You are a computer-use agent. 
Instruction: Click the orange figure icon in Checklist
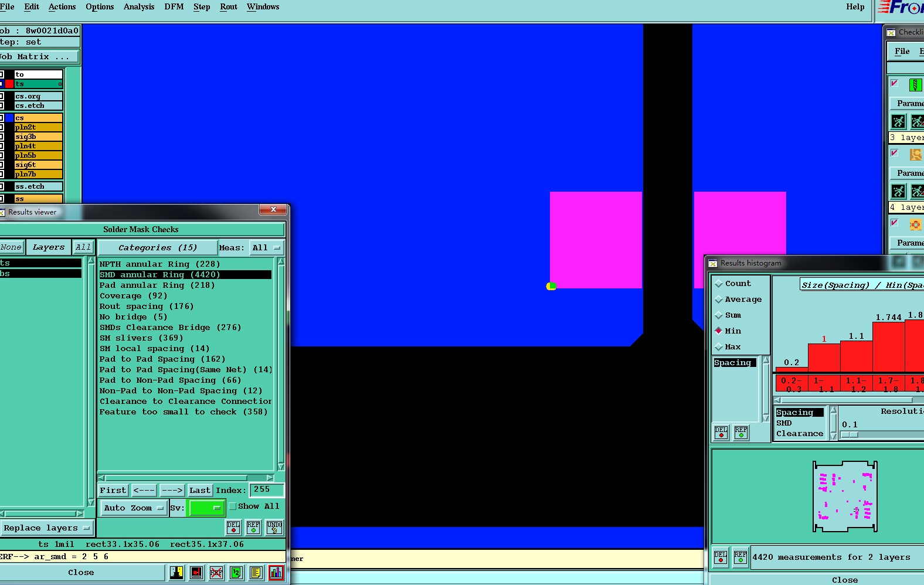pos(915,155)
